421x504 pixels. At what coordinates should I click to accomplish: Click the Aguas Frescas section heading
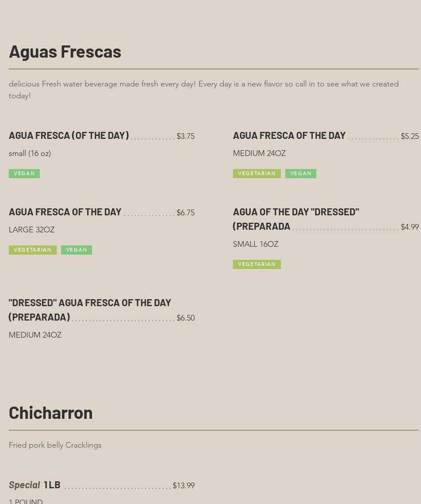[x=65, y=51]
